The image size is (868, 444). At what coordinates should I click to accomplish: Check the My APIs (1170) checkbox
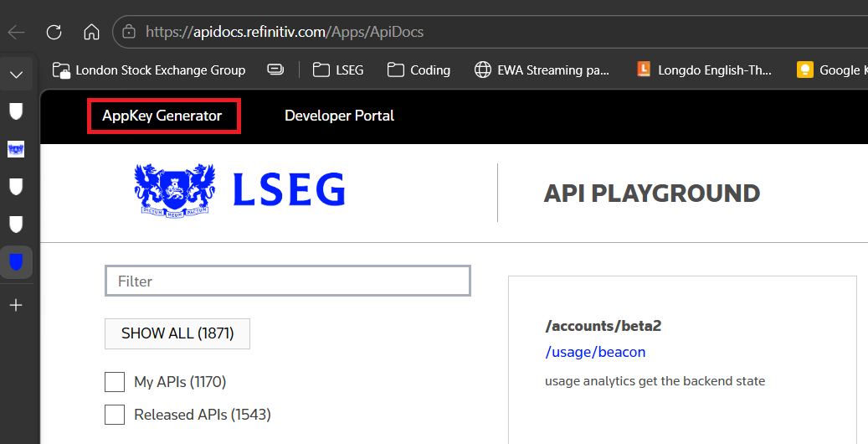[x=115, y=382]
